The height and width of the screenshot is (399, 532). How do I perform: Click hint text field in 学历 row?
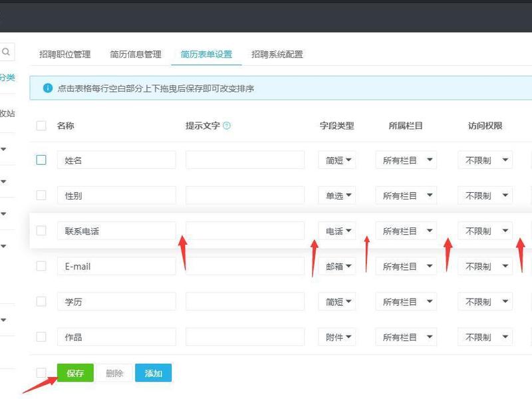(x=245, y=302)
